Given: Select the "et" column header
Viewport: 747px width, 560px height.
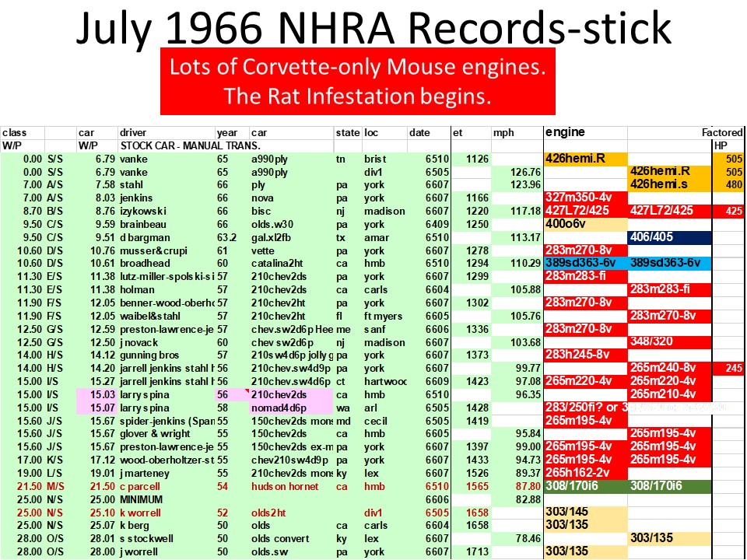Looking at the screenshot, I should point(458,133).
